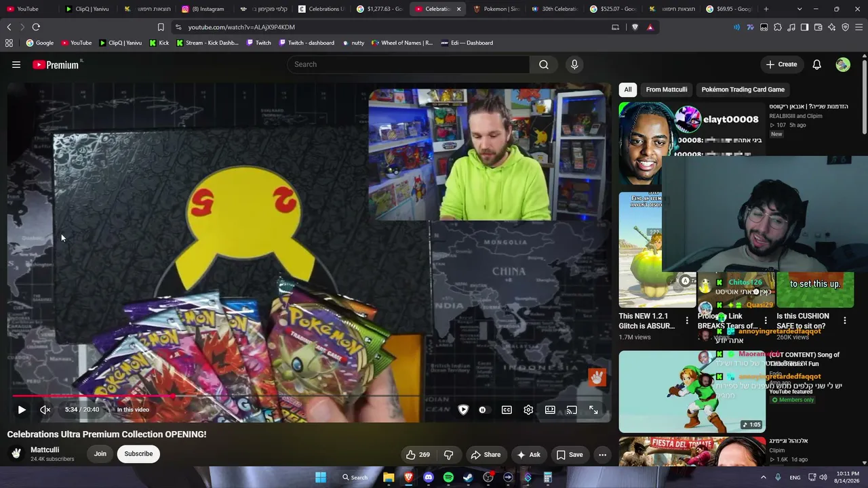The image size is (868, 488).
Task: Open the 'In this video' chapters
Action: point(133,409)
